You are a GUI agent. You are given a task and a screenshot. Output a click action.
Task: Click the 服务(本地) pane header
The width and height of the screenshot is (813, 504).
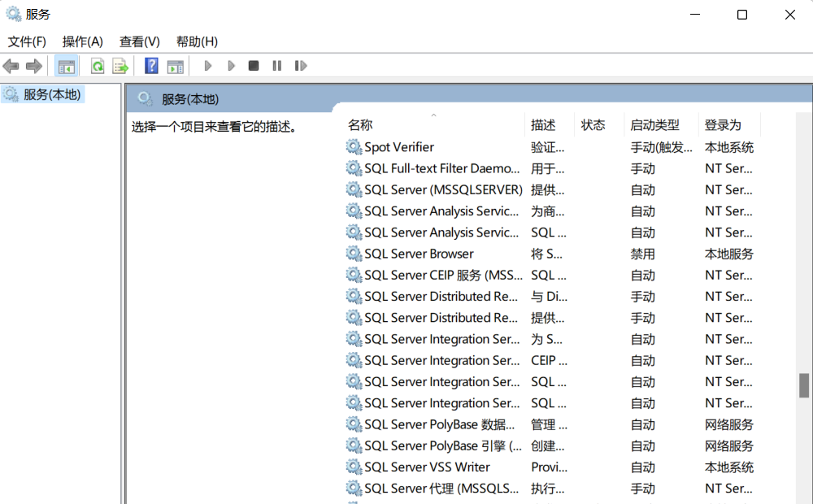pos(189,99)
